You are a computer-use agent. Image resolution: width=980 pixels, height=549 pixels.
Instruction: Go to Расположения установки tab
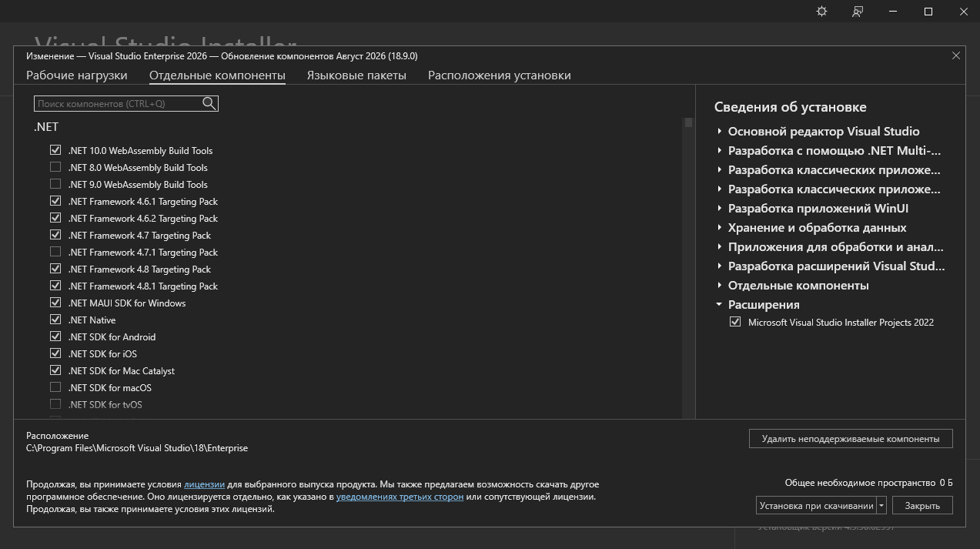[500, 75]
